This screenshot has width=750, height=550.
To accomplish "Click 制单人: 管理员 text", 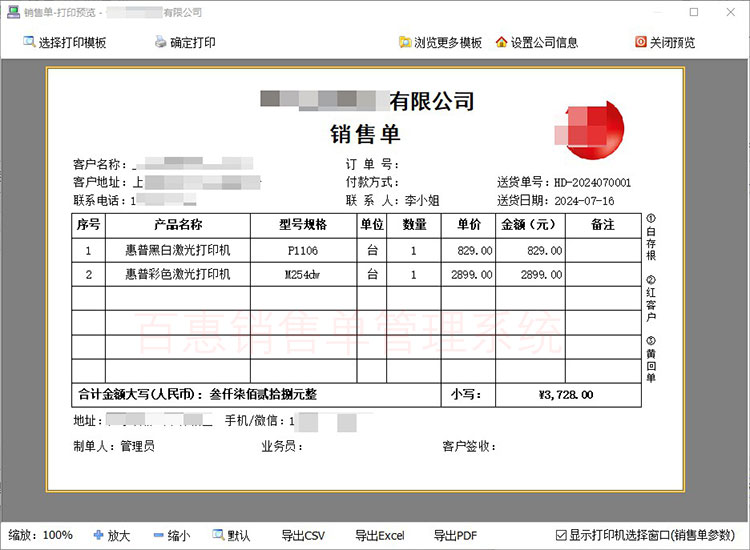I will (114, 446).
